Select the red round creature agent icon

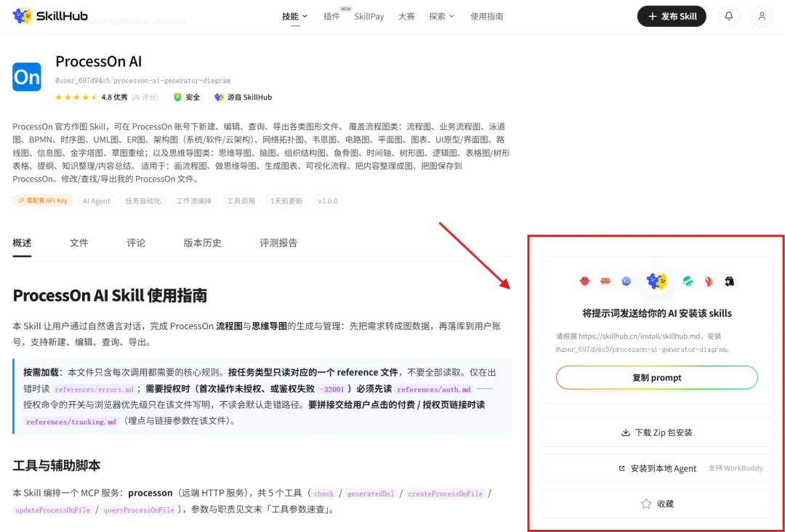(584, 281)
